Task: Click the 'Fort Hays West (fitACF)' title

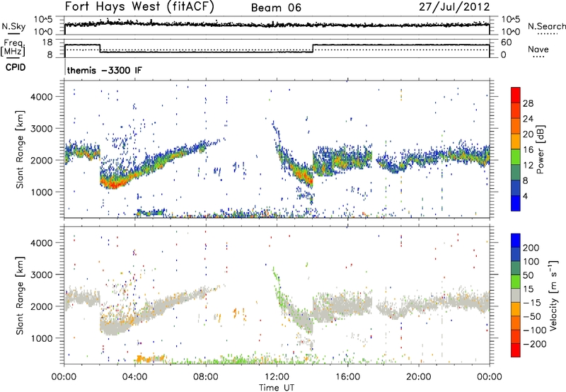Action: pos(139,7)
